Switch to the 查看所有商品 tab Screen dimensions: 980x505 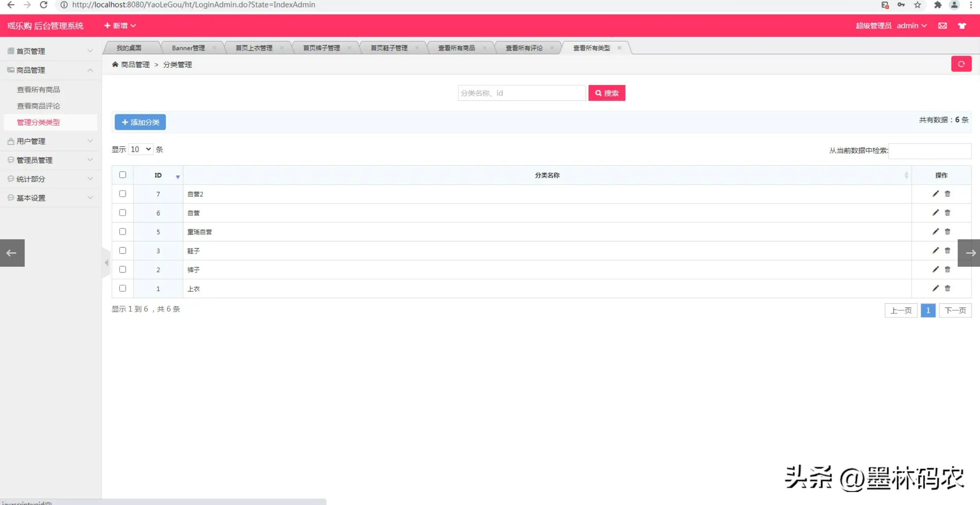[x=456, y=48]
